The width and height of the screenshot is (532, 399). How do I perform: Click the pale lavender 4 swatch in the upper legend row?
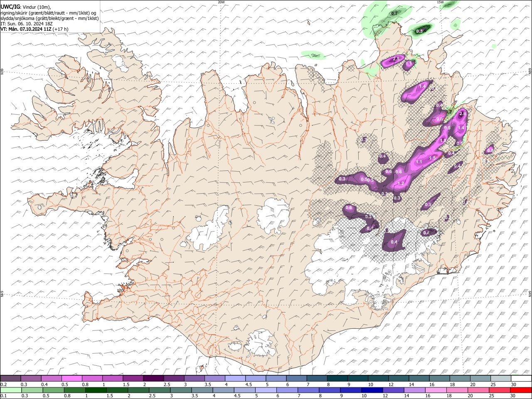pos(234,379)
